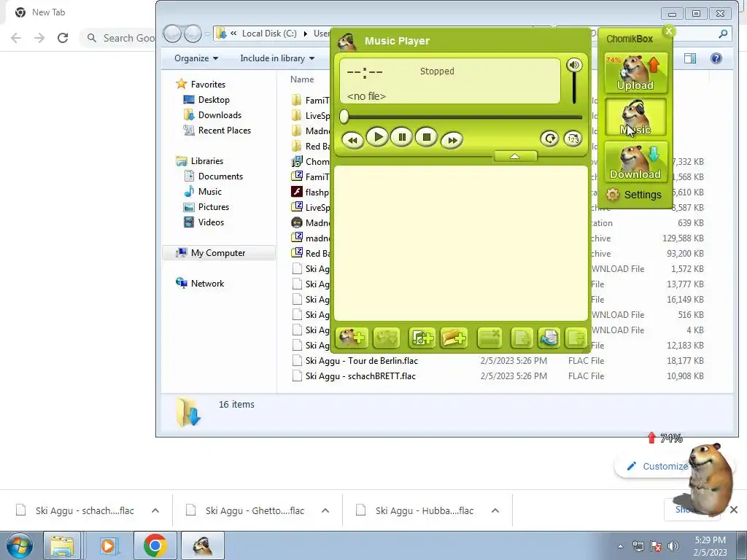Open the Windows Start menu

tap(20, 545)
